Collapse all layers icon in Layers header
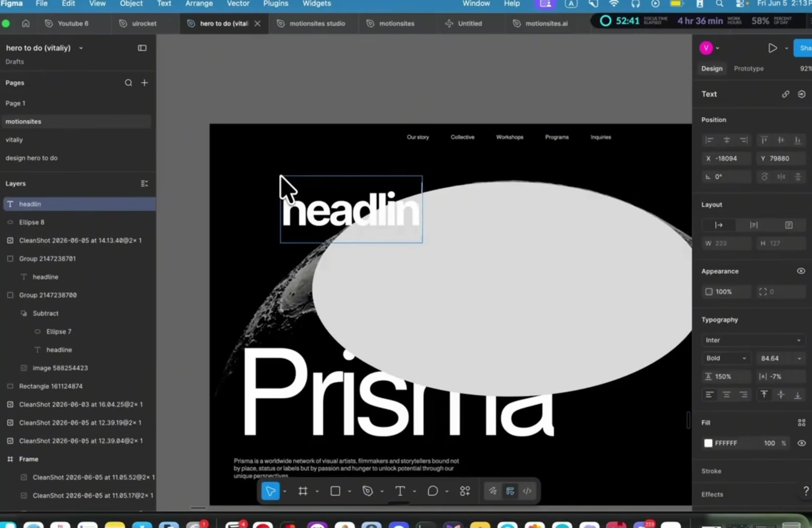The image size is (812, 528). [x=145, y=183]
